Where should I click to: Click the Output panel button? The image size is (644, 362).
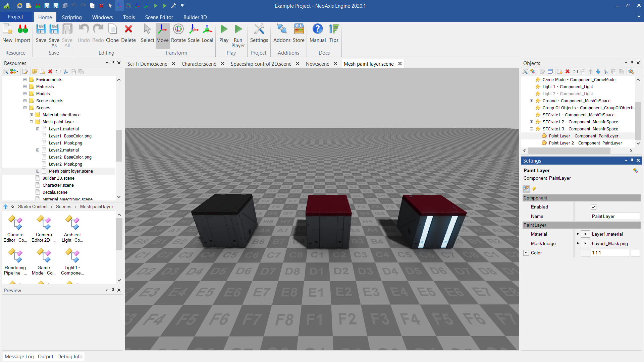[45, 356]
